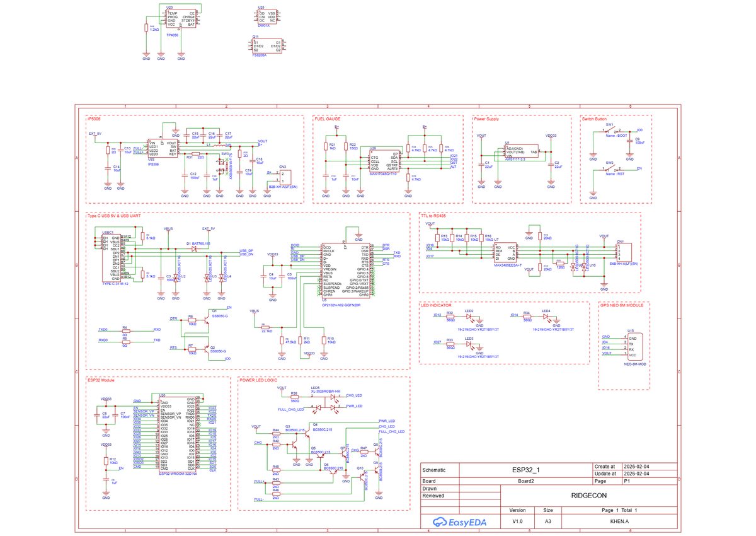Select transistor Q2 SS8050-G
This screenshot has width=756, height=536.
pyautogui.click(x=205, y=350)
